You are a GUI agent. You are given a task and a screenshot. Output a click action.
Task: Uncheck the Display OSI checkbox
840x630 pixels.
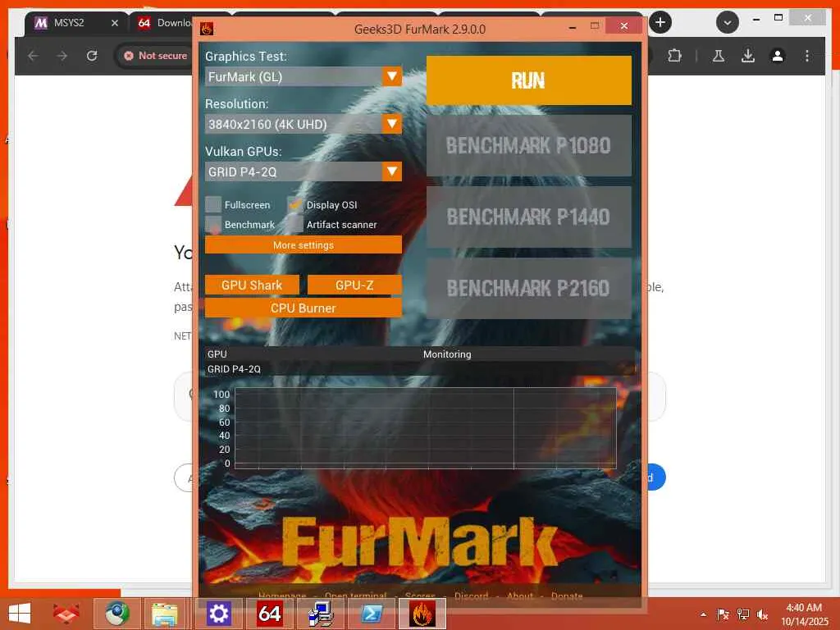pyautogui.click(x=295, y=204)
